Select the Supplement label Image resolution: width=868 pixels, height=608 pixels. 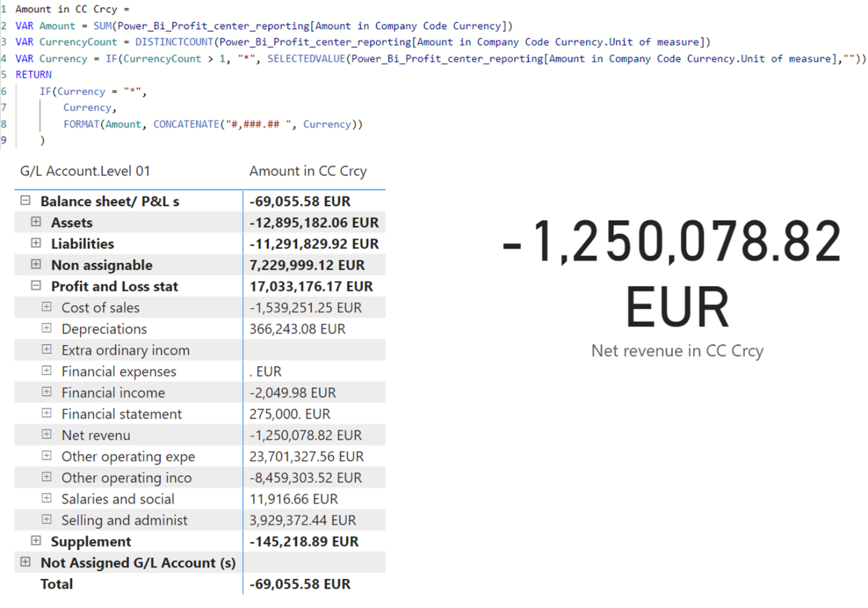click(91, 542)
